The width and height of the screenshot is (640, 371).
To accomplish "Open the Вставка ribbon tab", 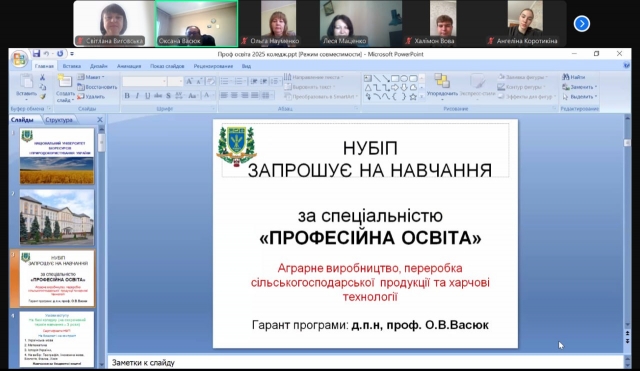I will pos(72,66).
